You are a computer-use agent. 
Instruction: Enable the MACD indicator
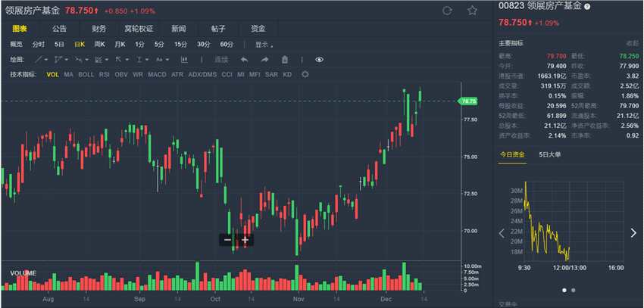click(157, 75)
